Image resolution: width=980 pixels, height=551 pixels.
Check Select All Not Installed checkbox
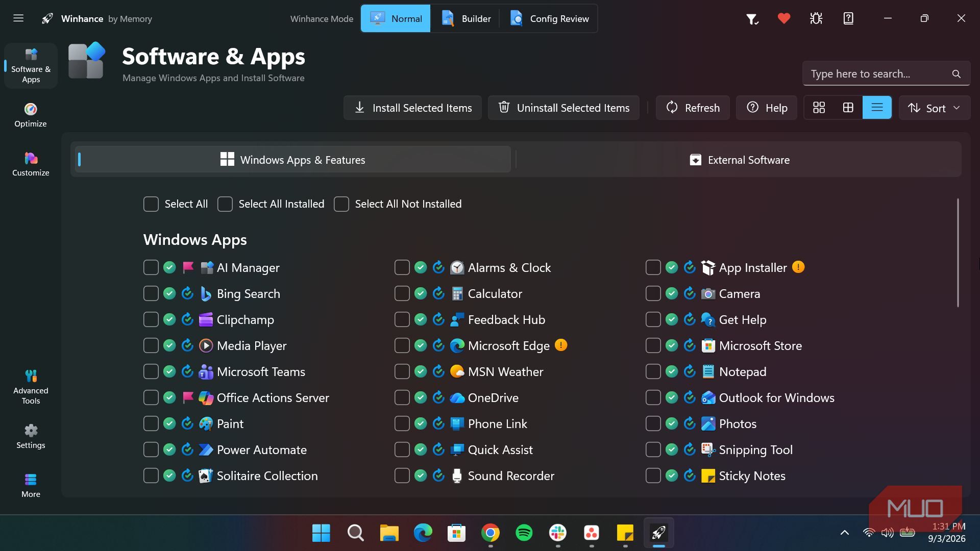click(x=341, y=204)
